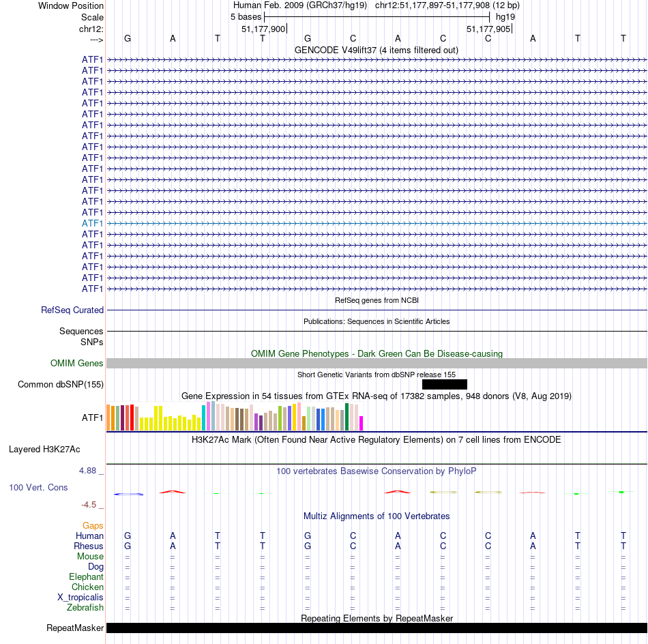Open Short Genetic Variants from dbSNP title
Screen dimensions: 648x644
tap(377, 375)
